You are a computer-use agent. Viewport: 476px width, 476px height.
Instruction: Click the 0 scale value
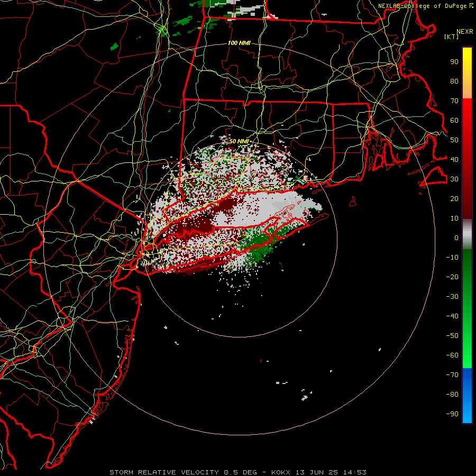456,238
